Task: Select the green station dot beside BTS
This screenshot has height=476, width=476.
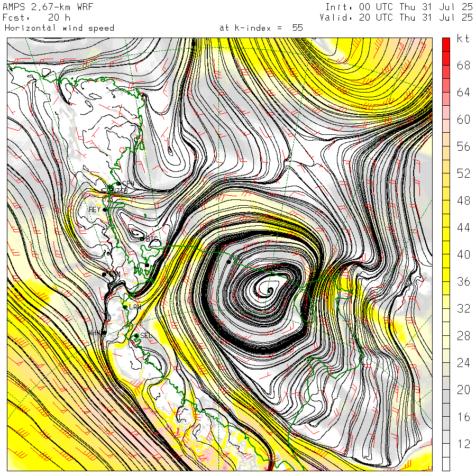Action: coord(142,240)
